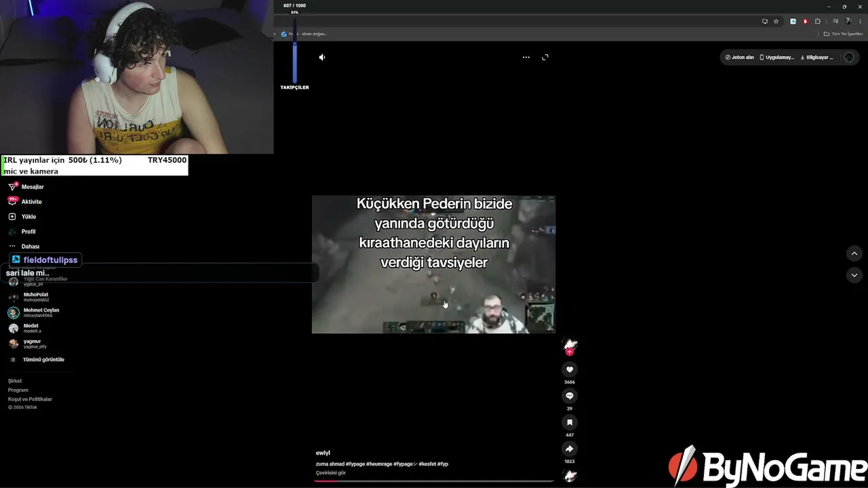The height and width of the screenshot is (488, 868).
Task: Open Medet's followed account
Action: coord(25,328)
